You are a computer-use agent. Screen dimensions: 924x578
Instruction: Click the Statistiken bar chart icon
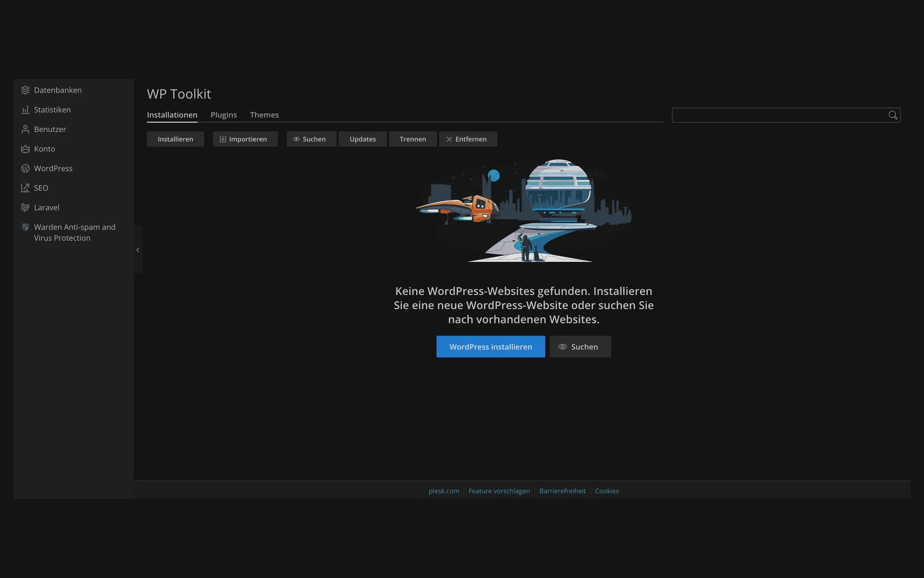(x=26, y=110)
